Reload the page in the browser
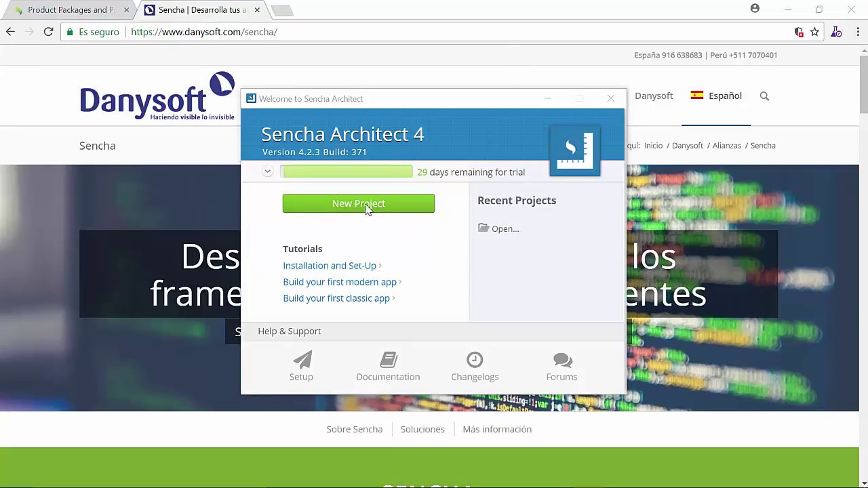Viewport: 868px width, 488px height. coord(48,32)
